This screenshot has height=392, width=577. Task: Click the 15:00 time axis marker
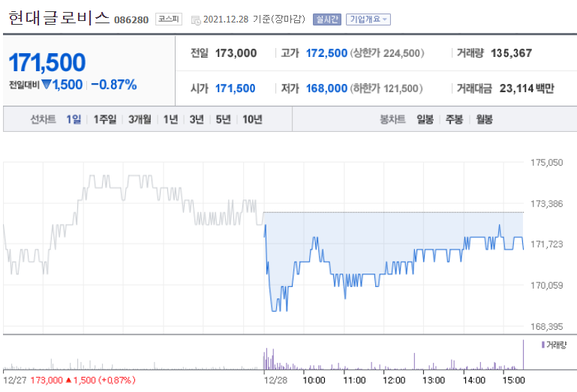[x=514, y=380]
